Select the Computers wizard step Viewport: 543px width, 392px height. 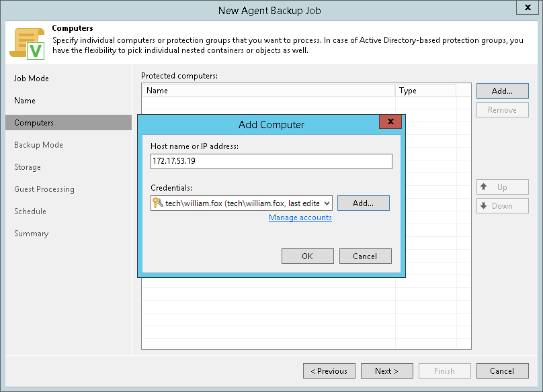[x=34, y=123]
